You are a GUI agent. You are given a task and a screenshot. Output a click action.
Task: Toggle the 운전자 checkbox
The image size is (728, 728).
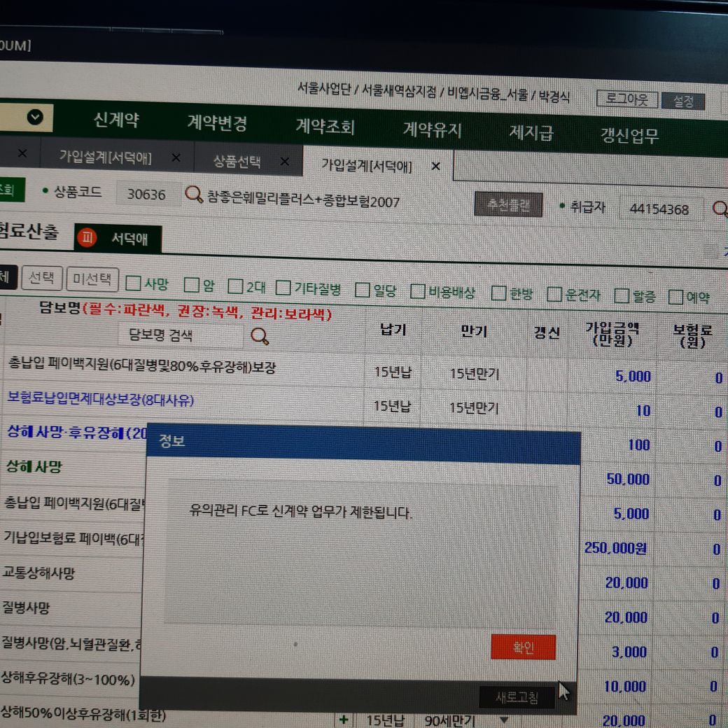point(554,294)
